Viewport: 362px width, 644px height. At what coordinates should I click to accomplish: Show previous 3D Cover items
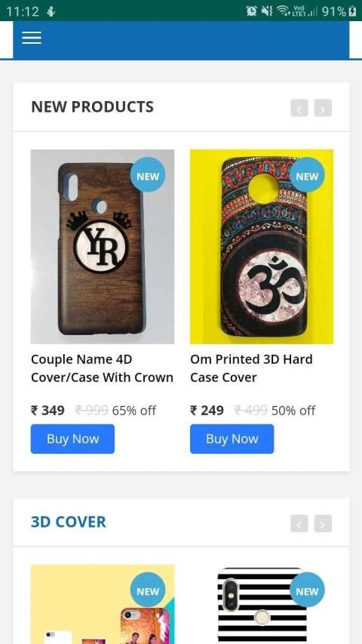[x=299, y=524]
